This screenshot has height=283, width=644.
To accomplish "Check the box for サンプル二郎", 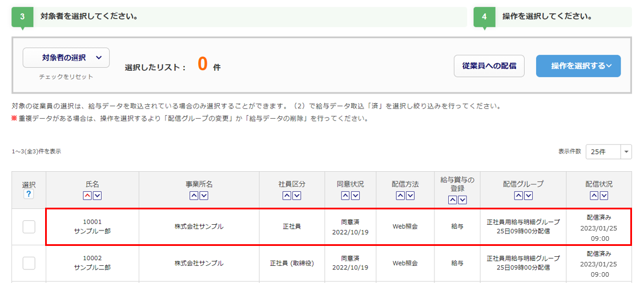I will point(29,263).
